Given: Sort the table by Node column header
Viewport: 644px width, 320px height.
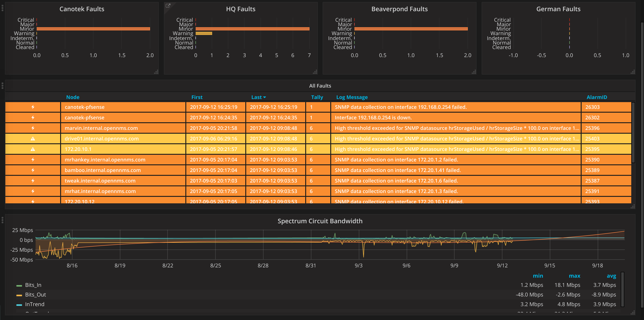Looking at the screenshot, I should coord(73,97).
